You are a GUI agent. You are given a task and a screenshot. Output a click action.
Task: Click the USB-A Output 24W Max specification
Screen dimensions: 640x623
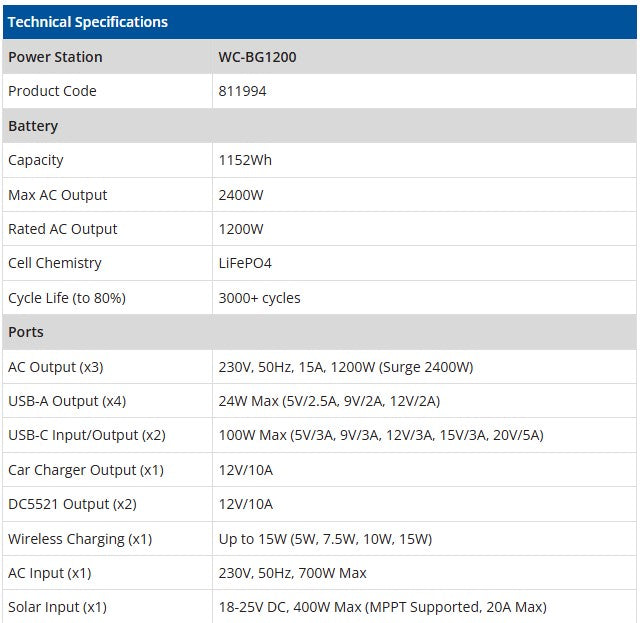coord(329,401)
